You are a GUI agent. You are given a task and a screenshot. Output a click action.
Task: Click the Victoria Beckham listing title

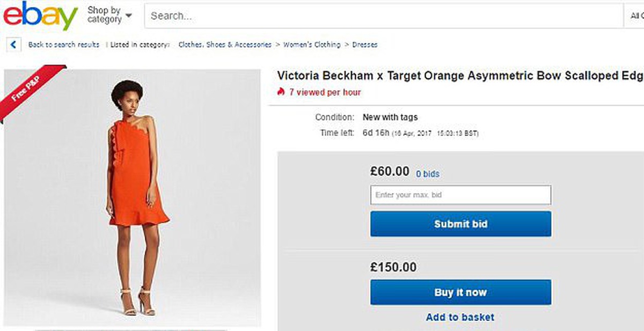pyautogui.click(x=460, y=76)
